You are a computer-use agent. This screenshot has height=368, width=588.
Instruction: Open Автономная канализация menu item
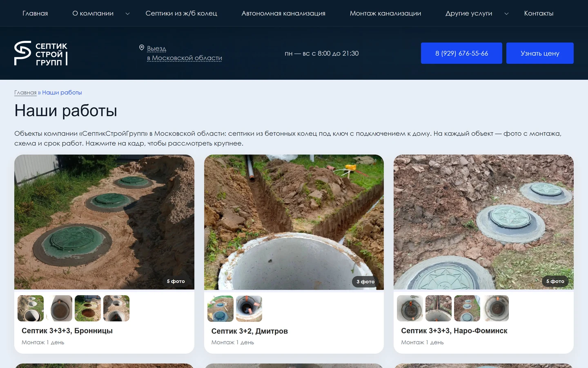[283, 13]
